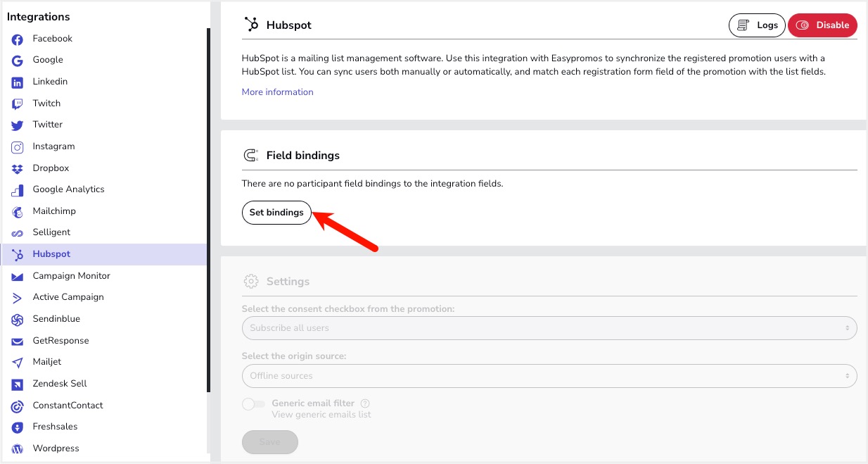Click the GetResponse envelope icon
Screen dimensions: 868x464
[x=18, y=341]
